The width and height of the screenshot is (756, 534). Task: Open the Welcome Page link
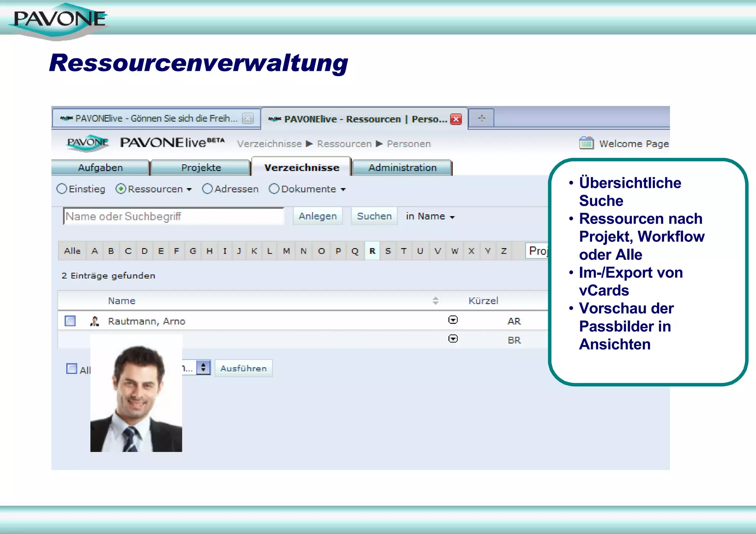pos(634,144)
